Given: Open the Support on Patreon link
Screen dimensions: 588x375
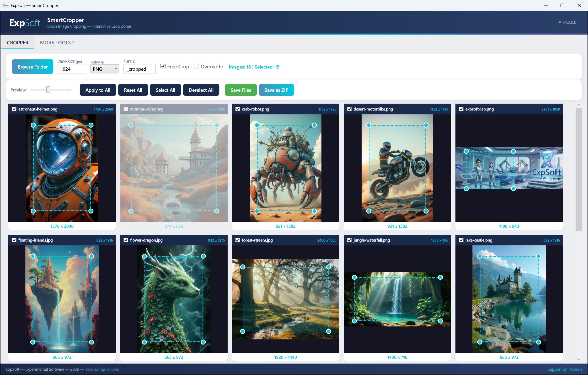Looking at the screenshot, I should 565,369.
